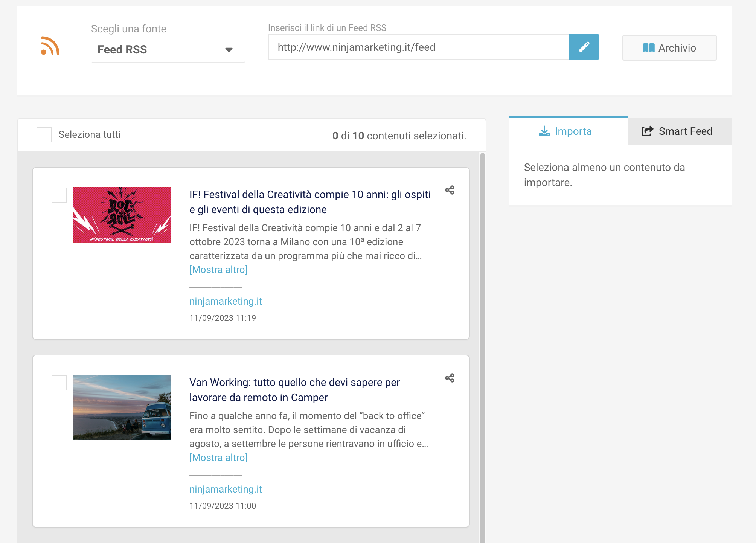The height and width of the screenshot is (543, 756).
Task: Expand IF! Festival text with Mostra altro
Action: (x=218, y=270)
